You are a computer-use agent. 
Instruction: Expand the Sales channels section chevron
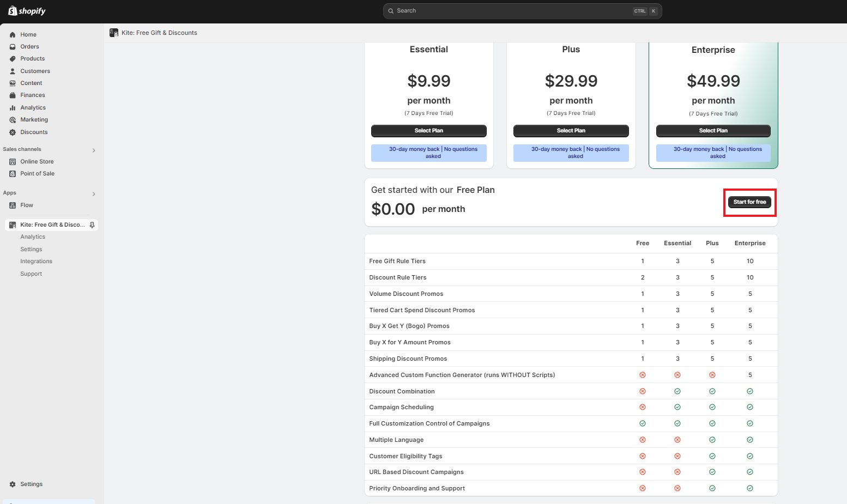click(x=94, y=150)
